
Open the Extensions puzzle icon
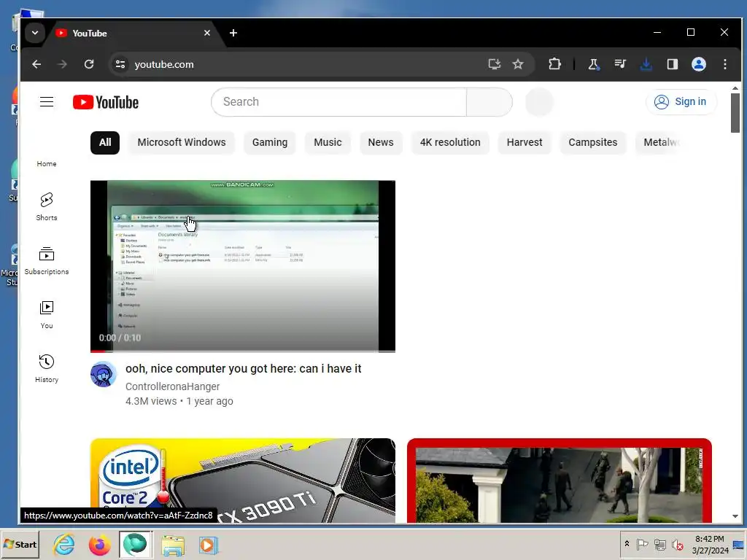click(554, 64)
